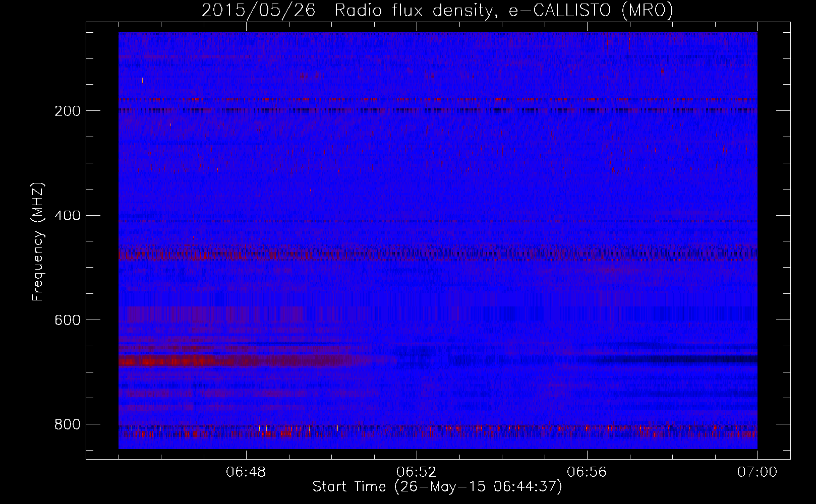Click the 06:52 time tick label
The width and height of the screenshot is (816, 504).
(x=417, y=472)
